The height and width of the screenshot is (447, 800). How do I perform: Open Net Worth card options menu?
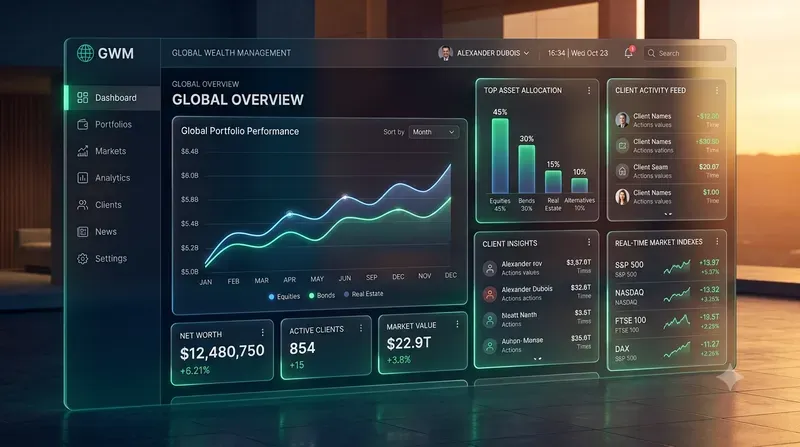(262, 333)
